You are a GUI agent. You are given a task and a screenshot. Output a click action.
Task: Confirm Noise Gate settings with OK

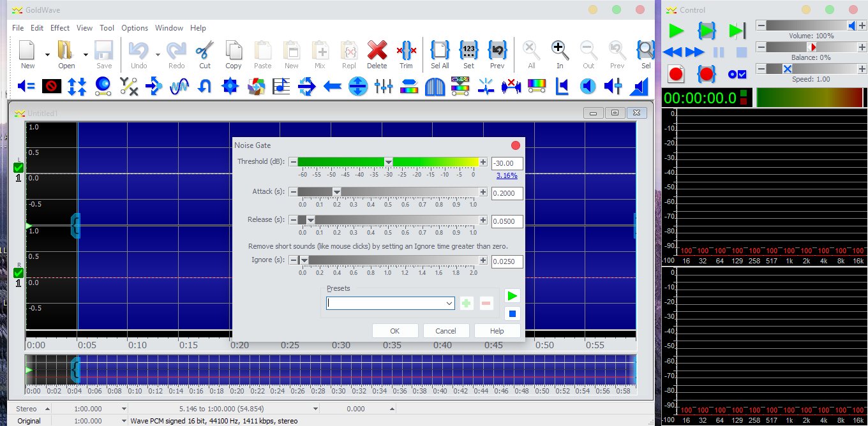(x=394, y=330)
